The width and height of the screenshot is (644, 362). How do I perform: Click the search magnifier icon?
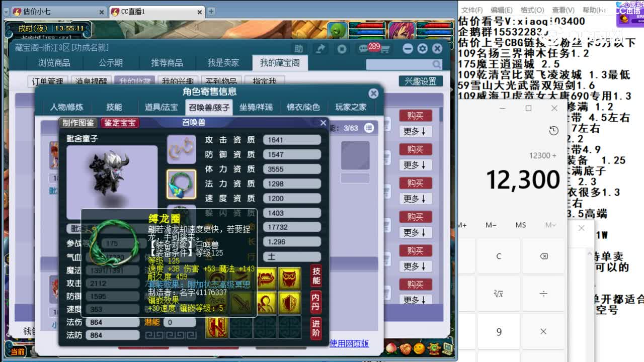436,64
